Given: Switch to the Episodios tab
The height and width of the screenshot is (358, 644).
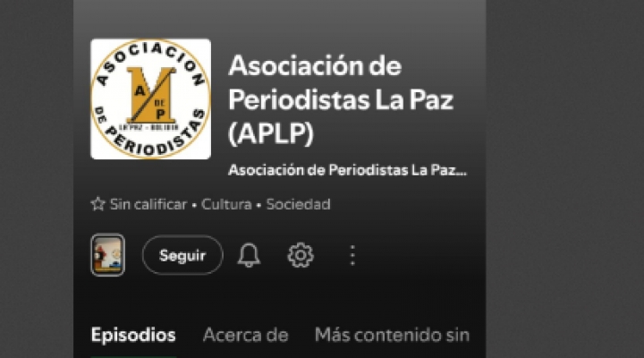Looking at the screenshot, I should (133, 335).
